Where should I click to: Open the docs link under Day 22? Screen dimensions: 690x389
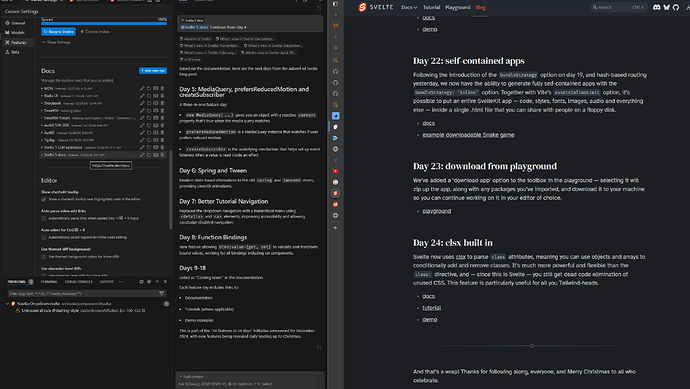click(x=429, y=123)
